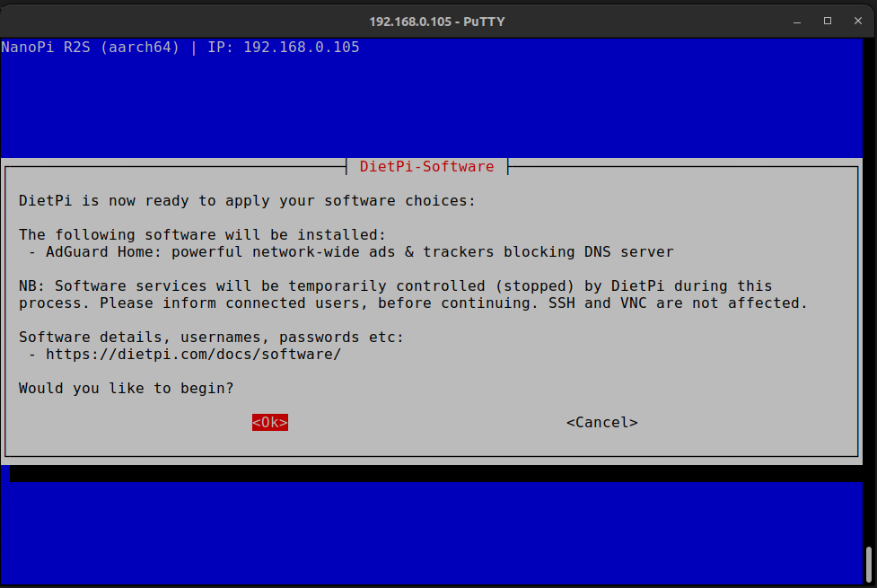Click the 'Software details, usernames, passwords' line
Image resolution: width=877 pixels, height=588 pixels.
pos(211,338)
